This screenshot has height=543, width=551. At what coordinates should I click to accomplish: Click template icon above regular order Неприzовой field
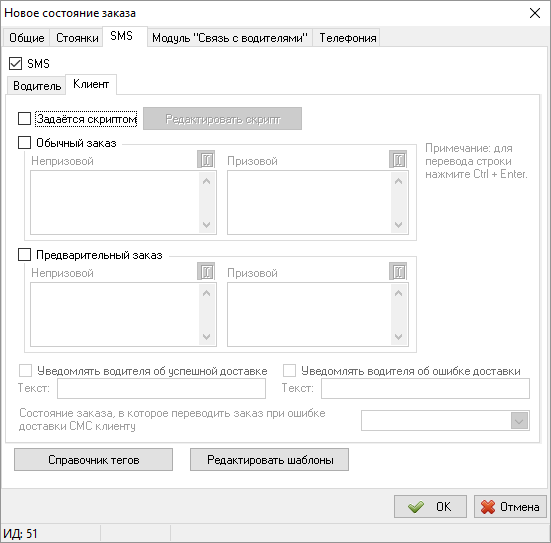[x=206, y=160]
